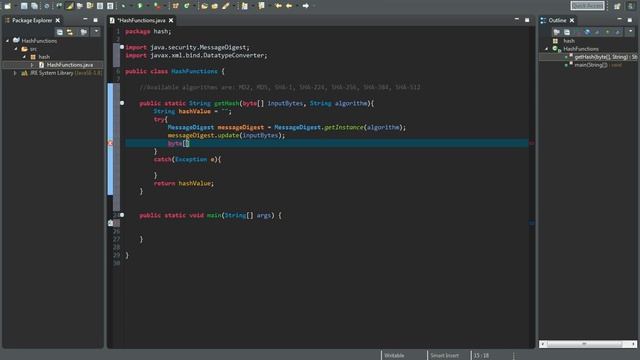Close the Outline view tab
This screenshot has width=640, height=360.
pyautogui.click(x=572, y=20)
